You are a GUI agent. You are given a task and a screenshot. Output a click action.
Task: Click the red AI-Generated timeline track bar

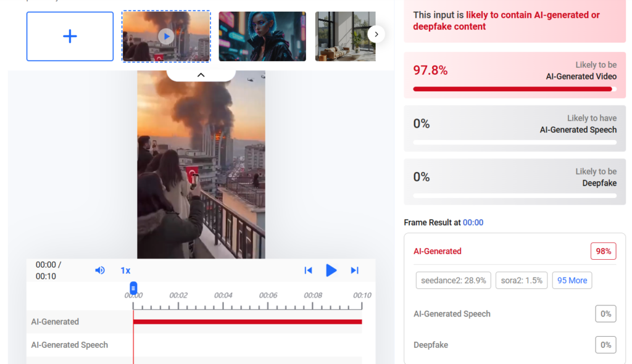[x=247, y=321]
